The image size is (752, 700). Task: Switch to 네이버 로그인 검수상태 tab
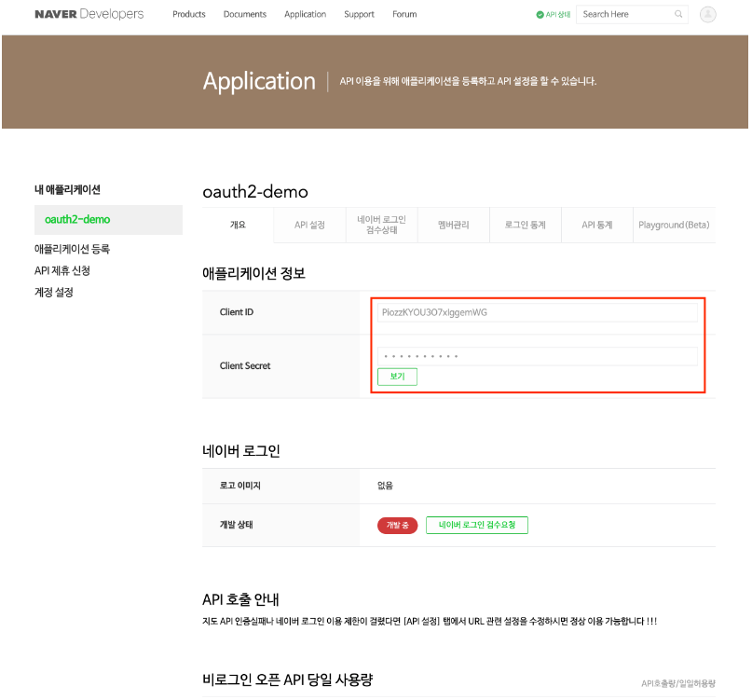[382, 225]
